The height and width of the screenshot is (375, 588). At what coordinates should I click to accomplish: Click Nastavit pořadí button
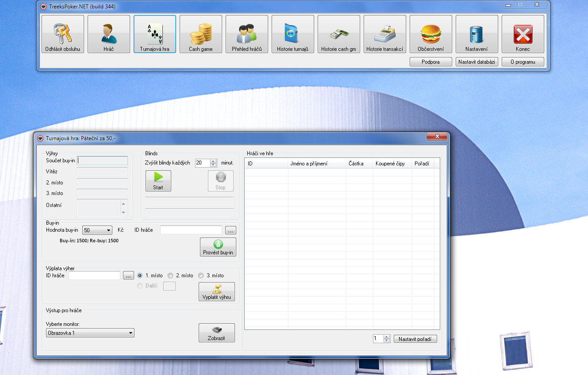(x=415, y=339)
